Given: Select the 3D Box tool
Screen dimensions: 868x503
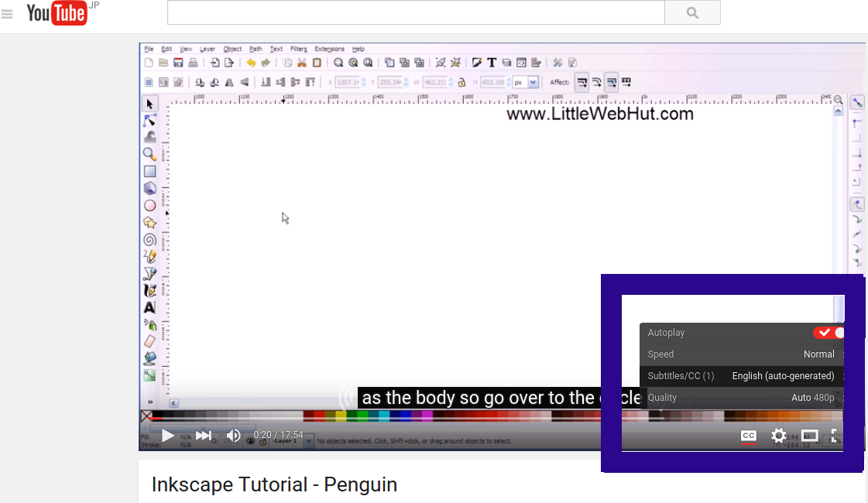Looking at the screenshot, I should (149, 188).
